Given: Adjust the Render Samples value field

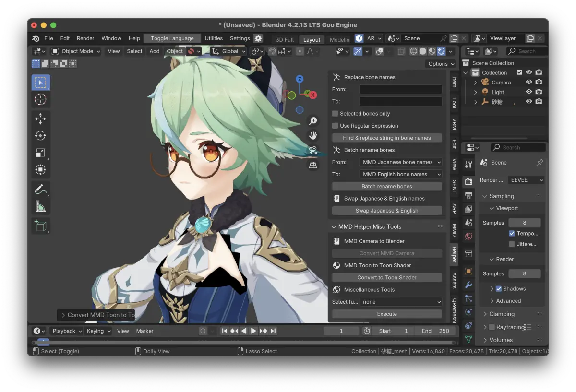Looking at the screenshot, I should [525, 273].
